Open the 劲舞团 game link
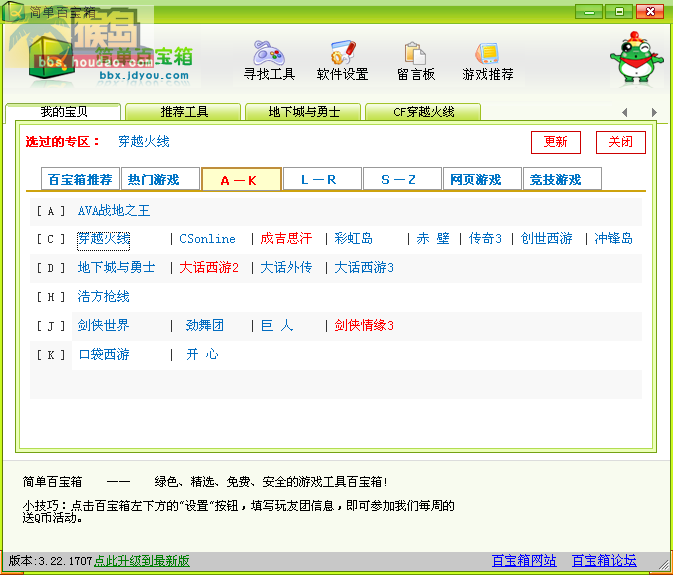The height and width of the screenshot is (575, 673). coord(205,325)
